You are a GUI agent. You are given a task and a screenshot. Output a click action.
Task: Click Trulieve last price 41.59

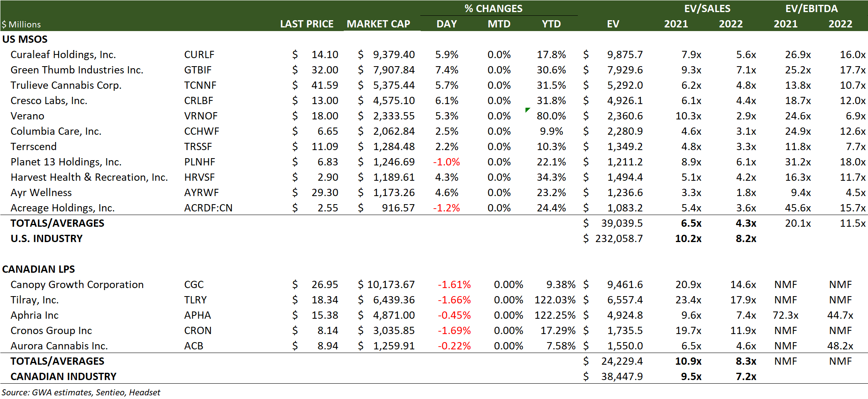point(325,85)
